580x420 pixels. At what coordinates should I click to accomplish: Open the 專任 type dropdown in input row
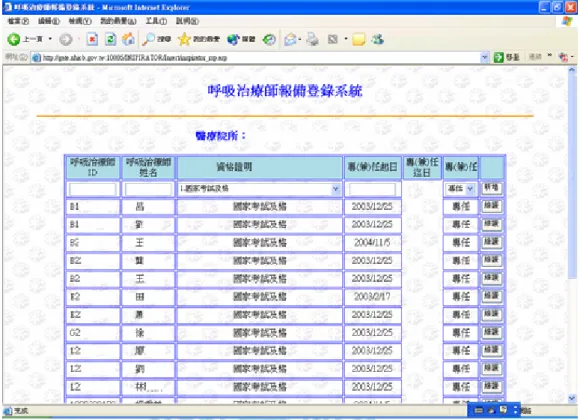coord(460,189)
